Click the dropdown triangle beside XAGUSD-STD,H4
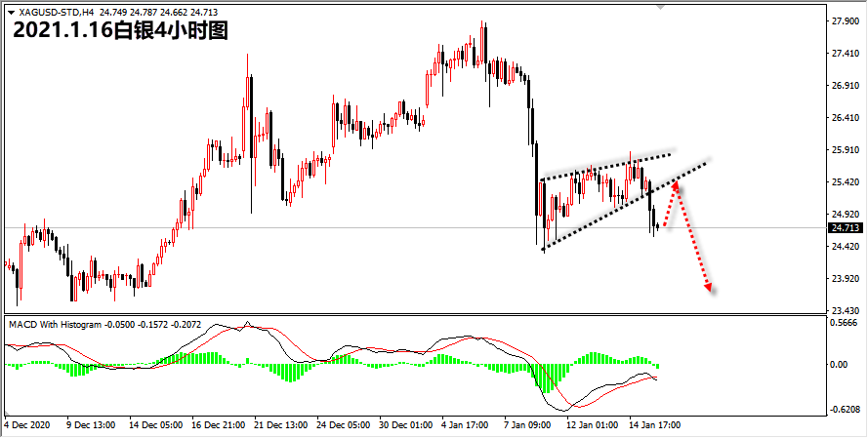The height and width of the screenshot is (438, 868). tap(11, 12)
